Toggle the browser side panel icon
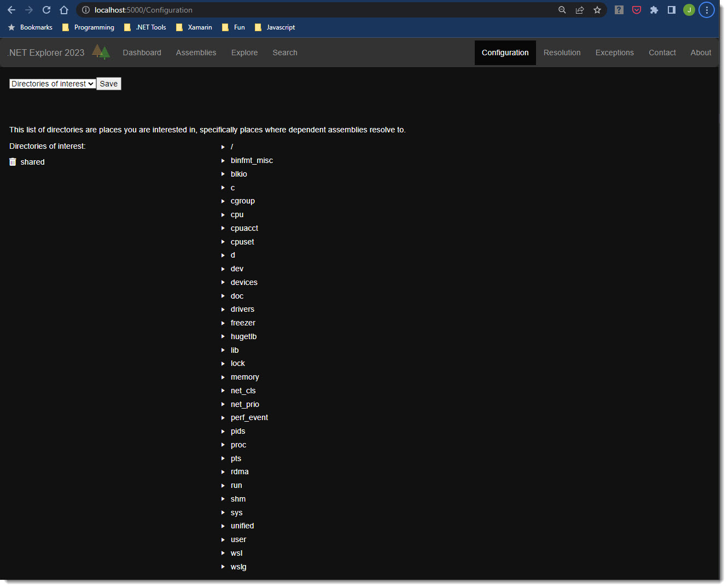Screen dimensions: 728x588 tap(672, 10)
